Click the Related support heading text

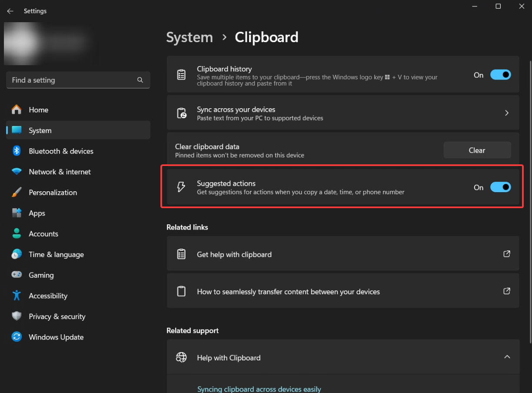click(193, 331)
